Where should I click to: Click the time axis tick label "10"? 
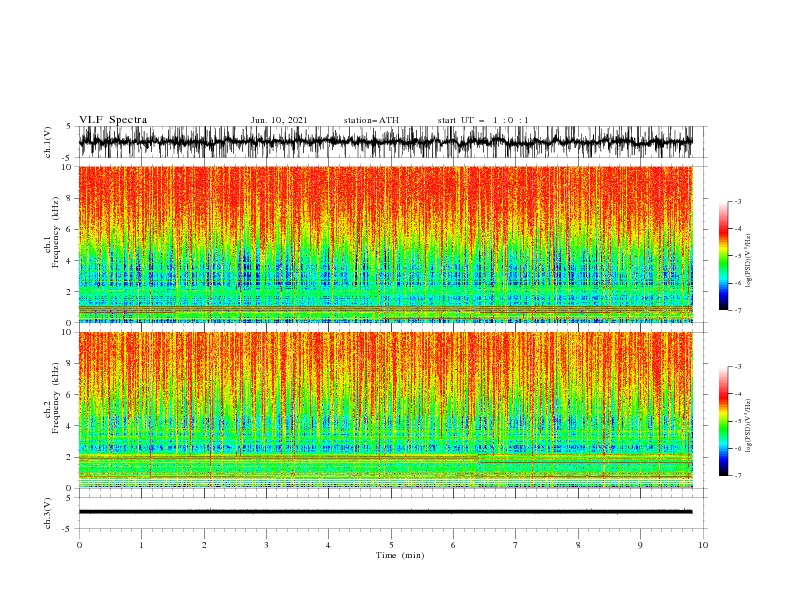tap(703, 545)
